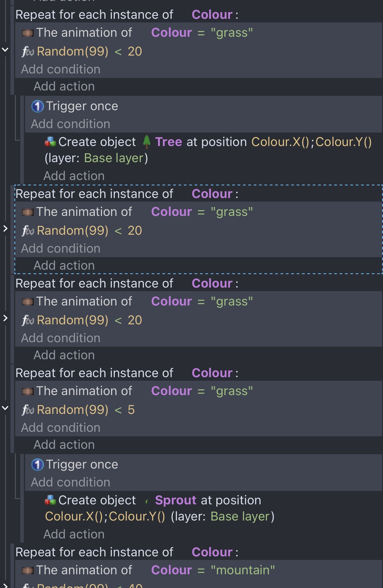Click the function icon beside Random(99) < 5
This screenshot has width=383, height=588.
click(x=28, y=409)
